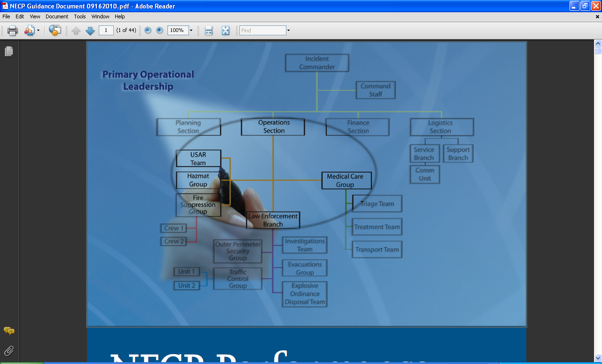Toggle the Pages panel in sidebar
Image resolution: width=602 pixels, height=364 pixels.
click(x=9, y=51)
